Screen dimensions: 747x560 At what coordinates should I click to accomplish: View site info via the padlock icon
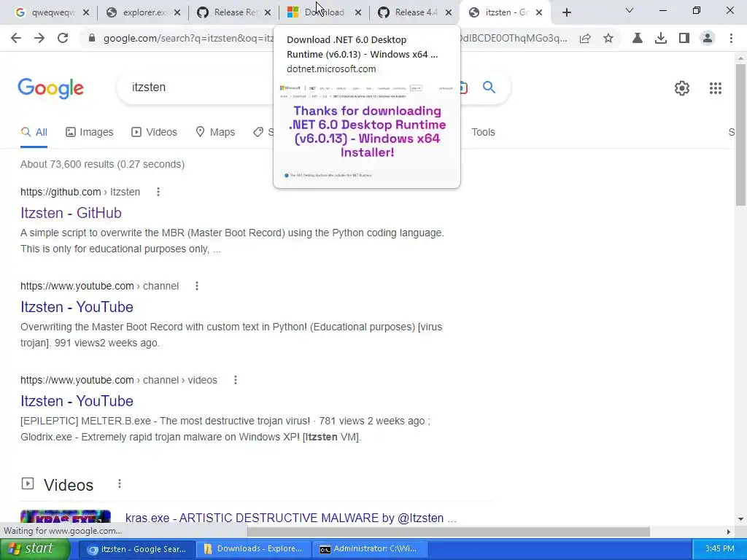point(92,38)
